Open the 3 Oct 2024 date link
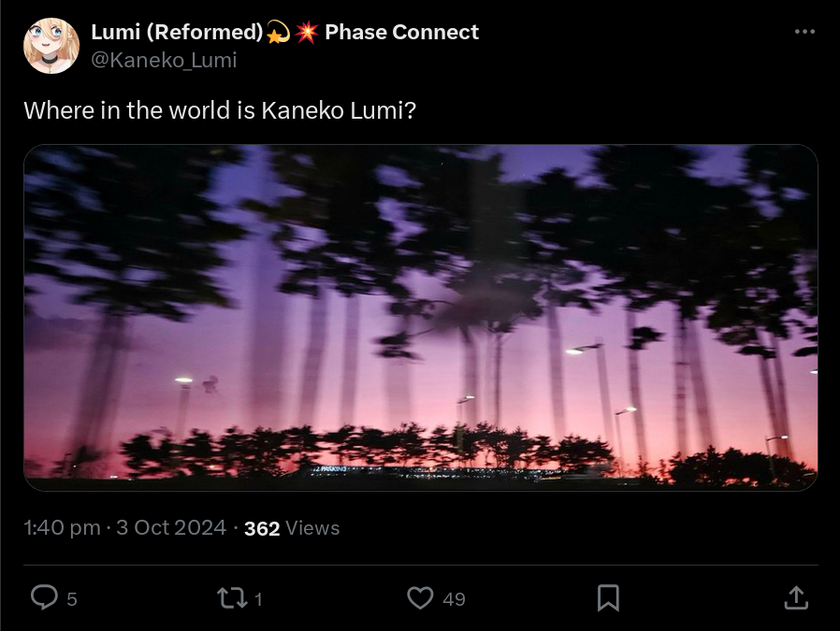 (x=171, y=528)
